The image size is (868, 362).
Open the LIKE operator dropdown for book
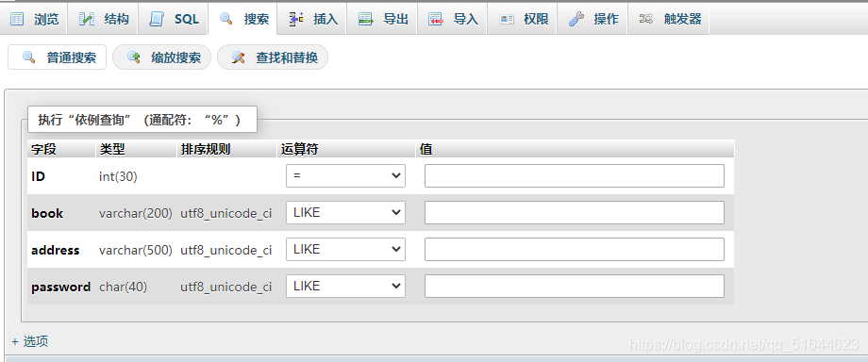(x=346, y=212)
